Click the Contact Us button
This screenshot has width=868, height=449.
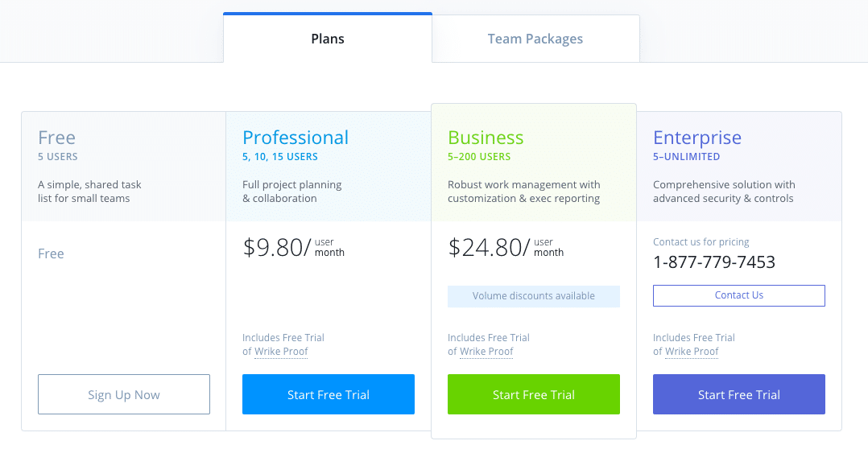[x=739, y=295]
